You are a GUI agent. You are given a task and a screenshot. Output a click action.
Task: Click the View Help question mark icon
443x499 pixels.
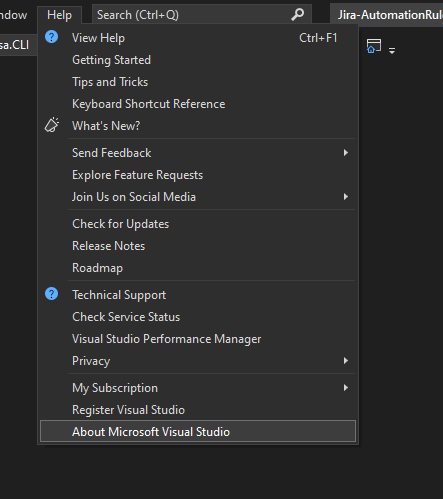[52, 37]
